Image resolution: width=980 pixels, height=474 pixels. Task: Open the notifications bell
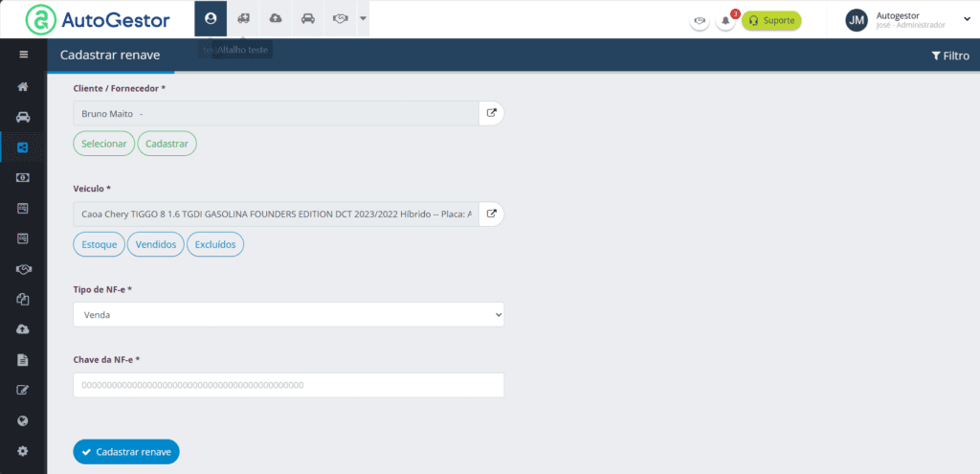725,20
